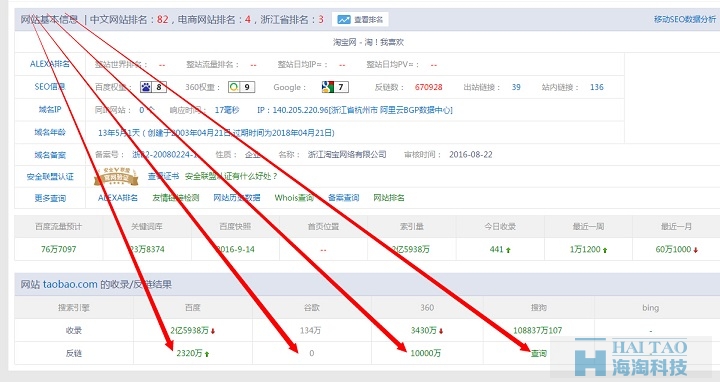720x382 pixels.
Task: Click Google 反链 value 0
Action: (311, 353)
